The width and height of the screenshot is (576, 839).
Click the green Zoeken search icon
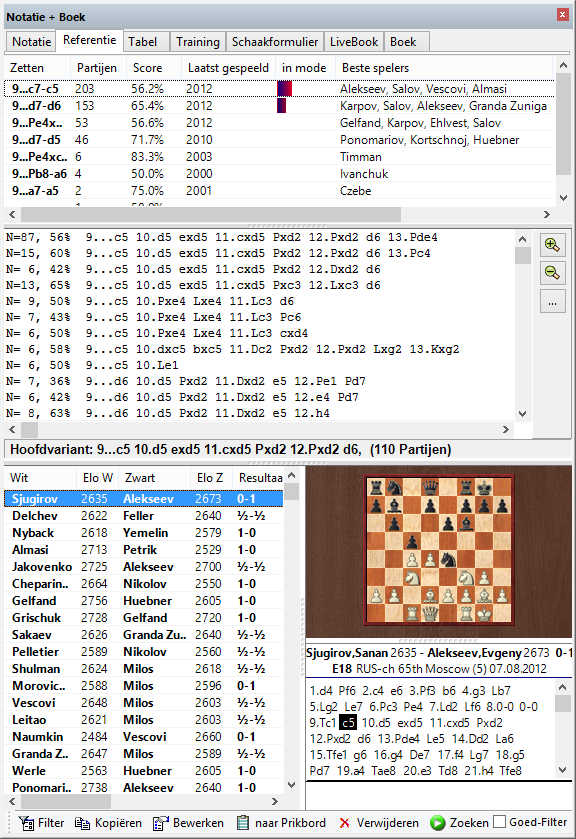(x=438, y=823)
